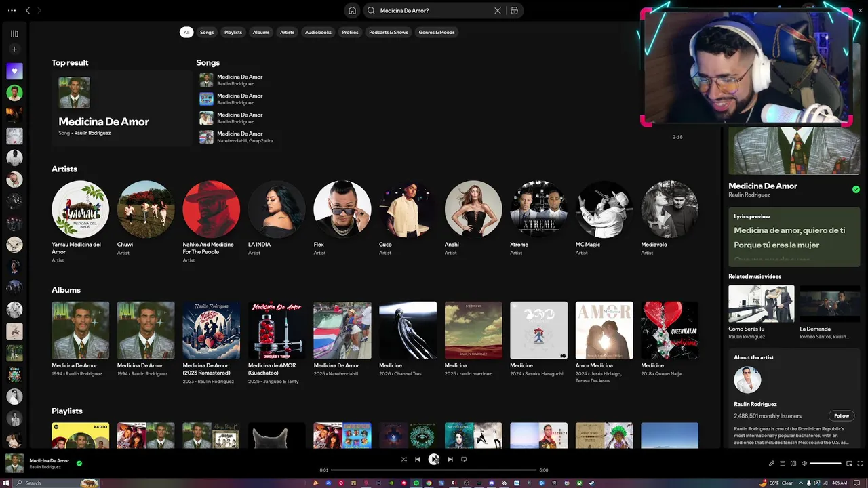Go back with the left arrow
This screenshot has width=868, height=488.
[28, 10]
